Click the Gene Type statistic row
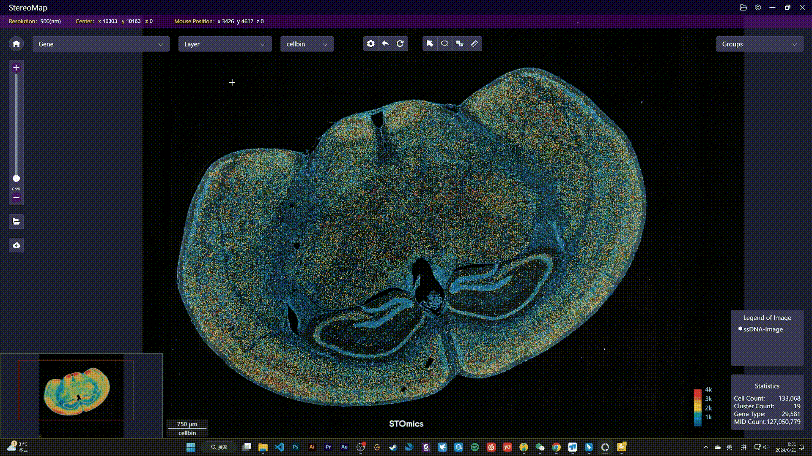Viewport: 812px width, 456px height. 767,414
